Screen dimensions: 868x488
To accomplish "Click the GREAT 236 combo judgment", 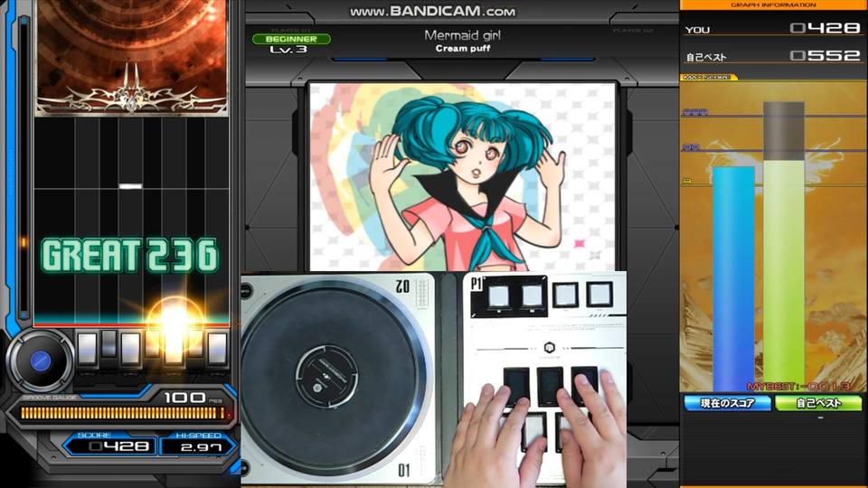I will click(x=130, y=255).
